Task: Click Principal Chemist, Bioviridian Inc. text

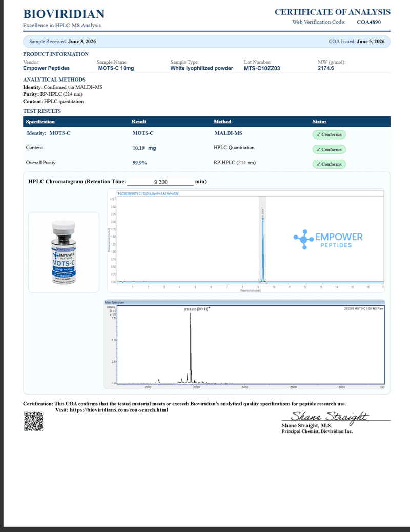Action: [317, 431]
